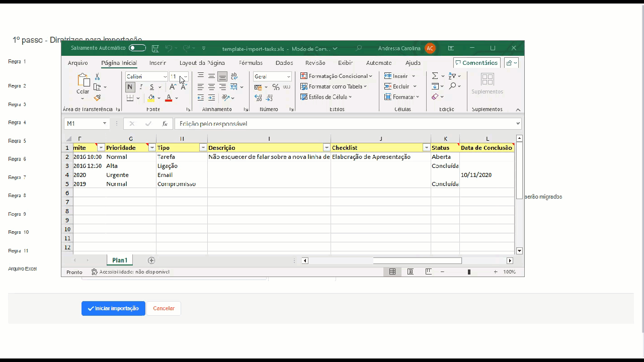
Task: Switch to Dados tab
Action: click(284, 63)
